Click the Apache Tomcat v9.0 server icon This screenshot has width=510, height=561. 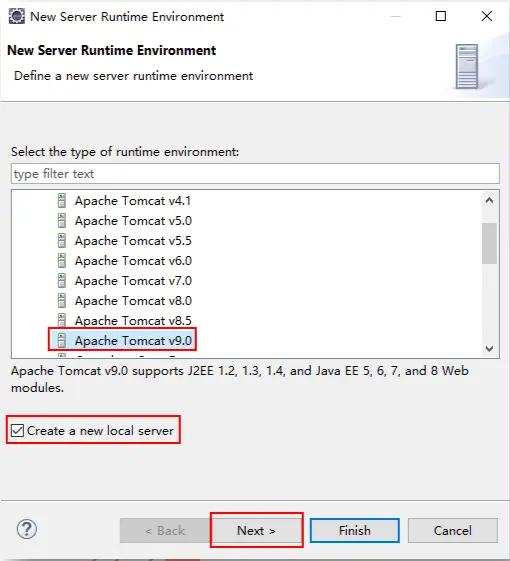pos(62,341)
